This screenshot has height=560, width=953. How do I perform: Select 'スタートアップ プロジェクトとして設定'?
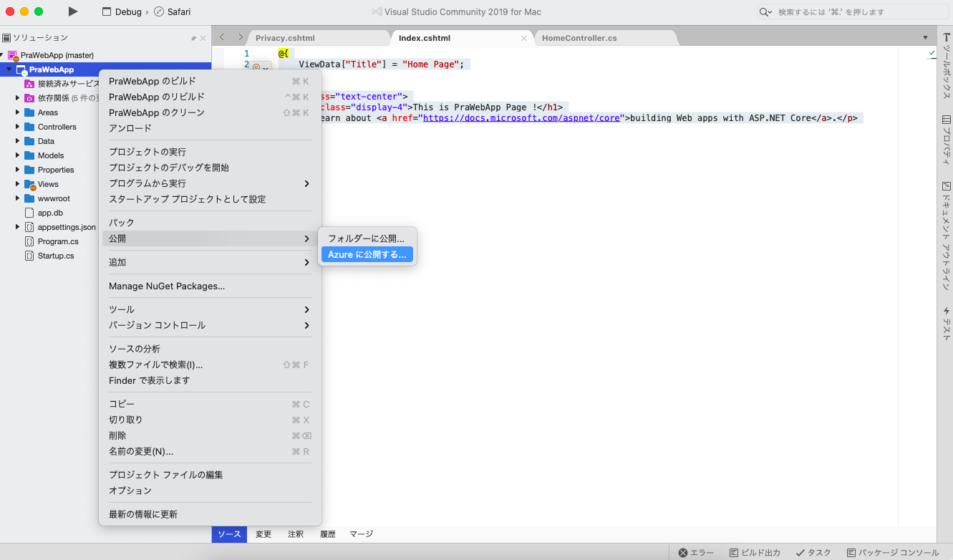(x=210, y=199)
